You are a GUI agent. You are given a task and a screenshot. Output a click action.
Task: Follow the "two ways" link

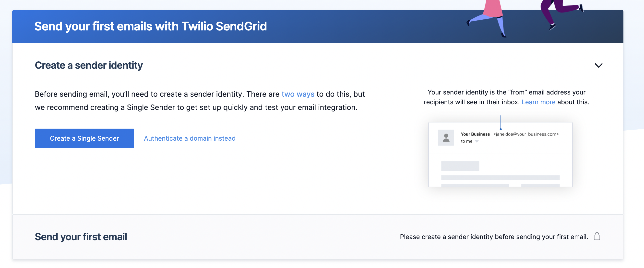[x=298, y=94]
